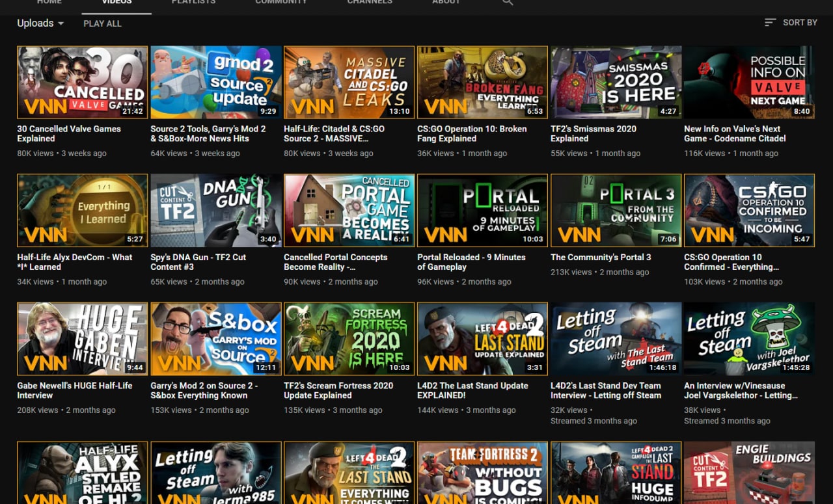The width and height of the screenshot is (833, 504).
Task: Open the Portal Reloaded thumbnail
Action: 482,210
